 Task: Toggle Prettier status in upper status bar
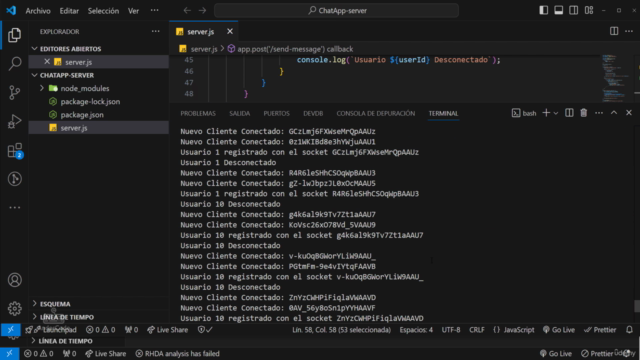600,330
